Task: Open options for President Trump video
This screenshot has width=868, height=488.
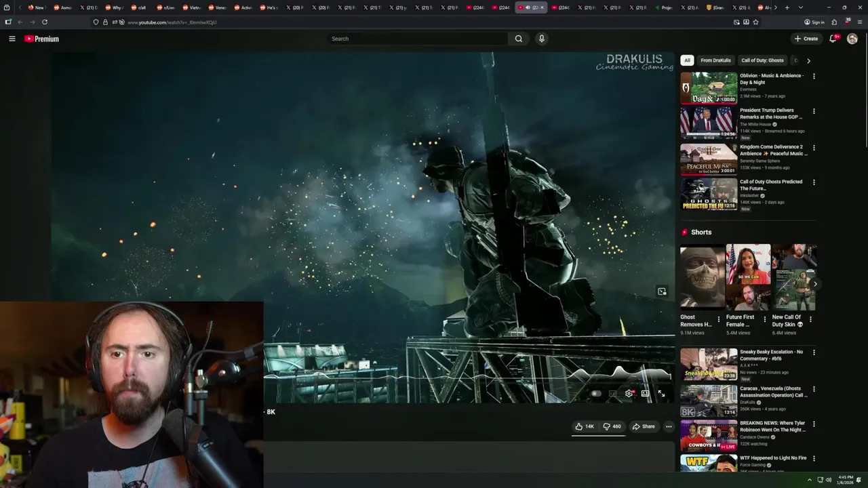Action: coord(814,111)
